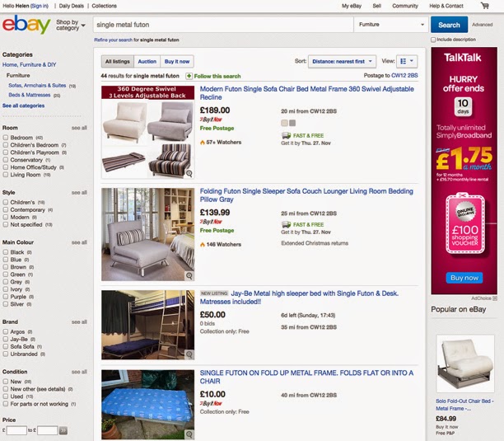Select the Buy it now tab
504x441 pixels.
click(177, 61)
